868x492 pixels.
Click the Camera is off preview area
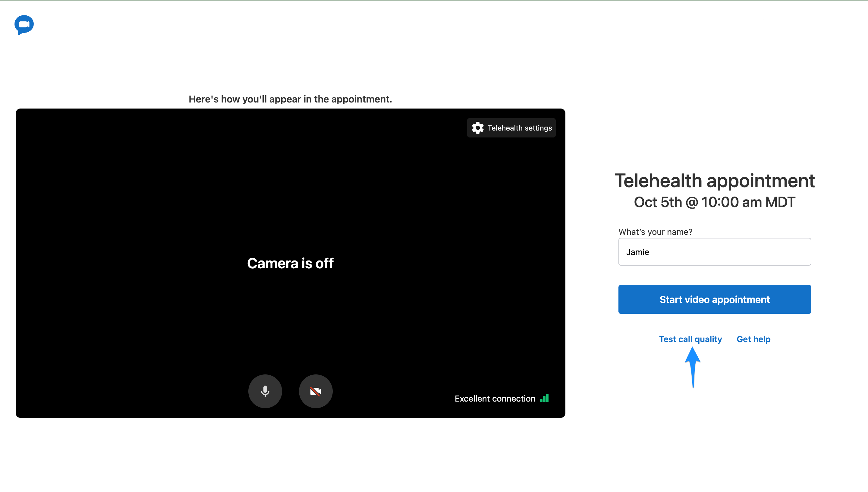(x=291, y=263)
